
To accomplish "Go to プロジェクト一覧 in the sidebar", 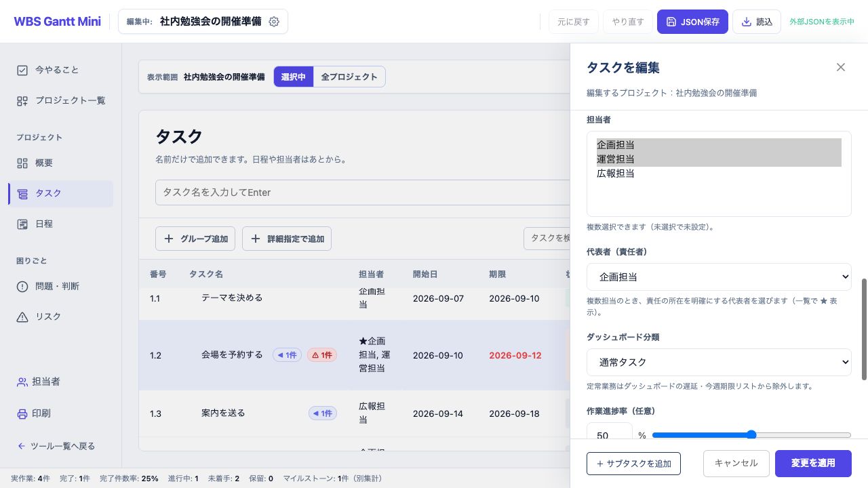I will click(60, 100).
